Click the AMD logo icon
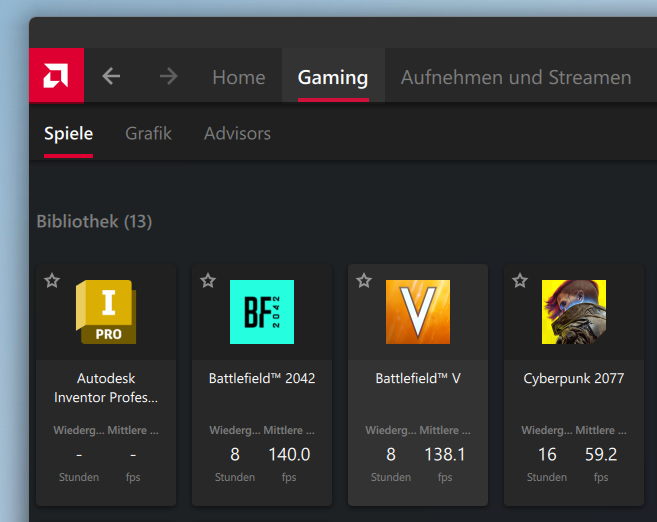The width and height of the screenshot is (657, 522). (x=56, y=75)
